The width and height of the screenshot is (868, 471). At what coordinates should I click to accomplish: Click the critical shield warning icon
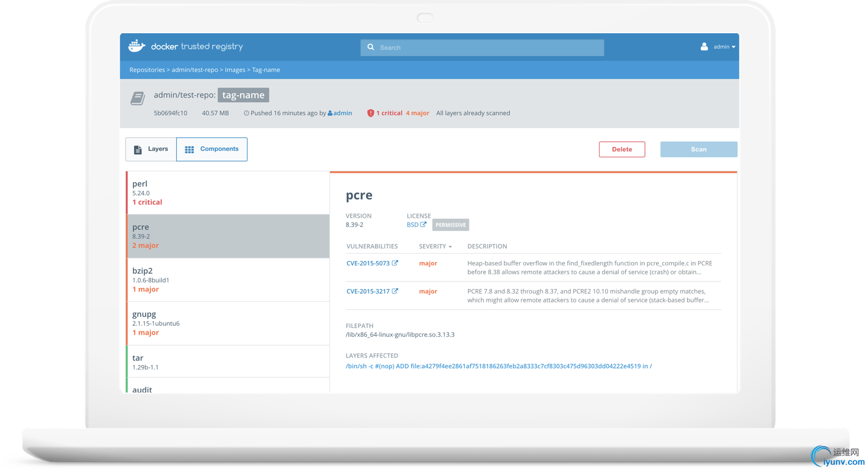(x=370, y=113)
